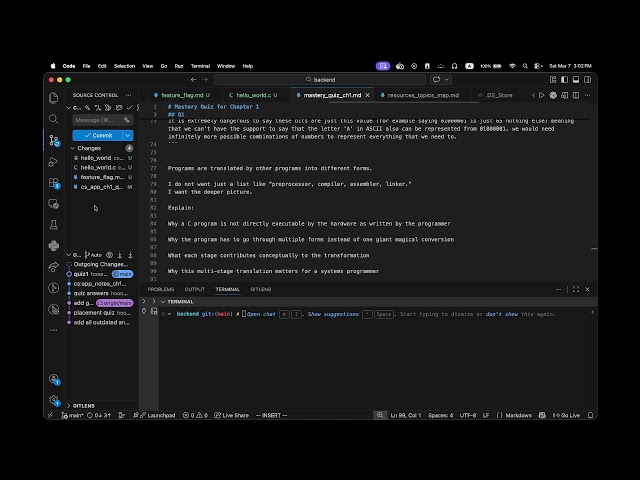Open the Testing flask view
The height and width of the screenshot is (480, 640).
coord(53,224)
